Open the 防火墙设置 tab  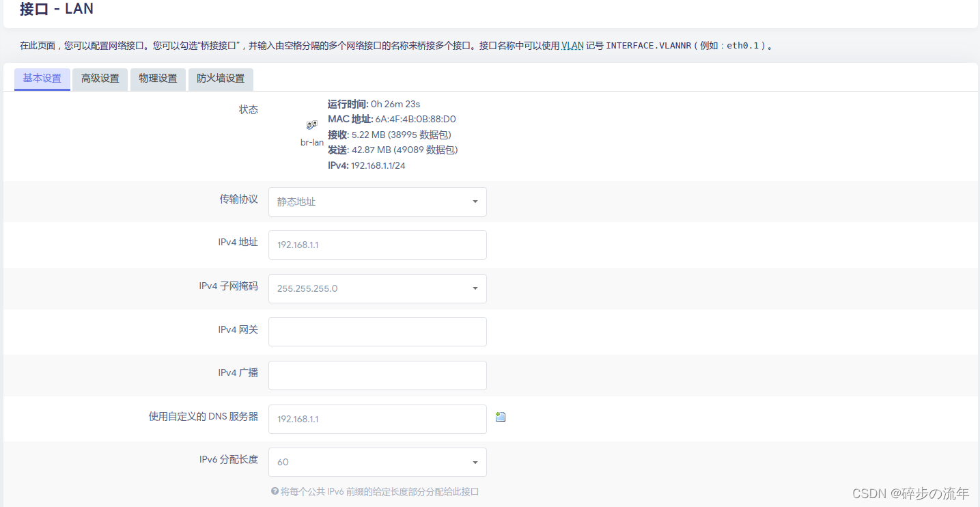click(x=221, y=79)
